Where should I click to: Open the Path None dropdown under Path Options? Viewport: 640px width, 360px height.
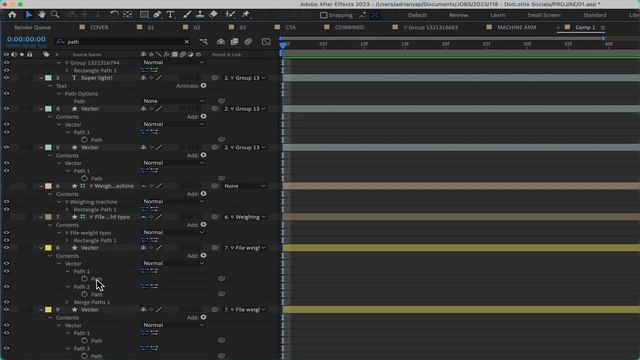click(x=173, y=101)
